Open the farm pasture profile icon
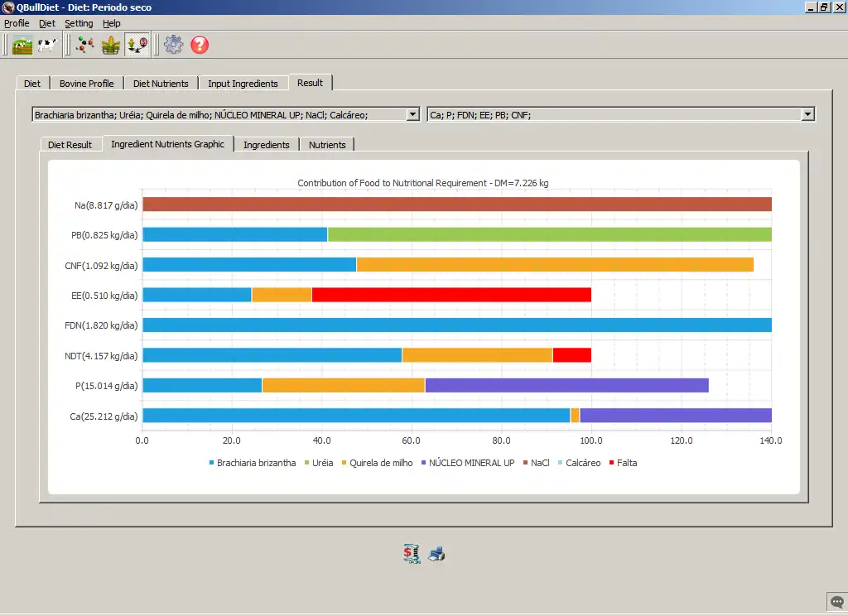Screen dimensions: 848x616 tap(22, 45)
